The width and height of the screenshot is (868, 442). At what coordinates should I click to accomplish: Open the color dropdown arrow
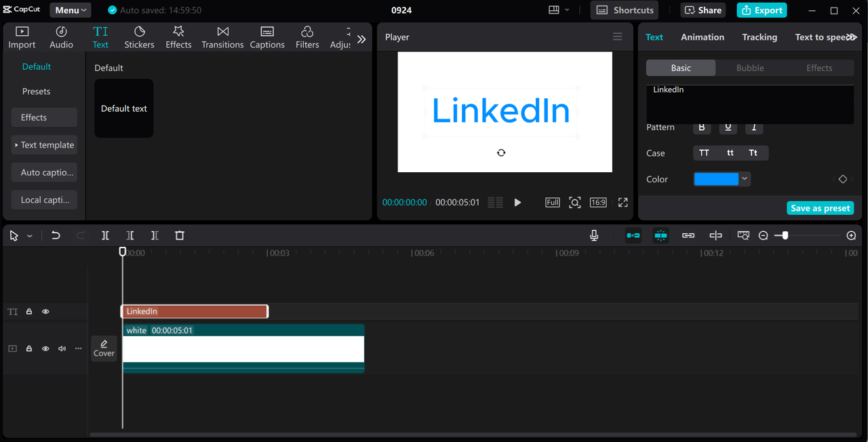pyautogui.click(x=745, y=179)
